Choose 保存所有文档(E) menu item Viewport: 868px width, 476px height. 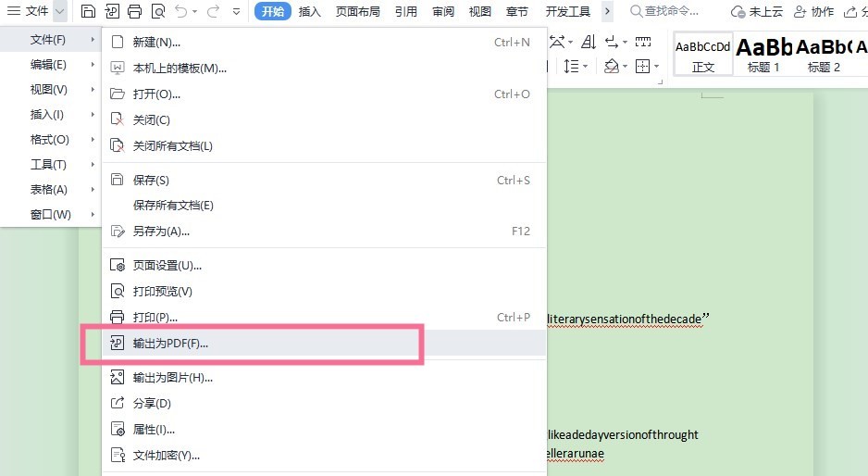(325, 206)
